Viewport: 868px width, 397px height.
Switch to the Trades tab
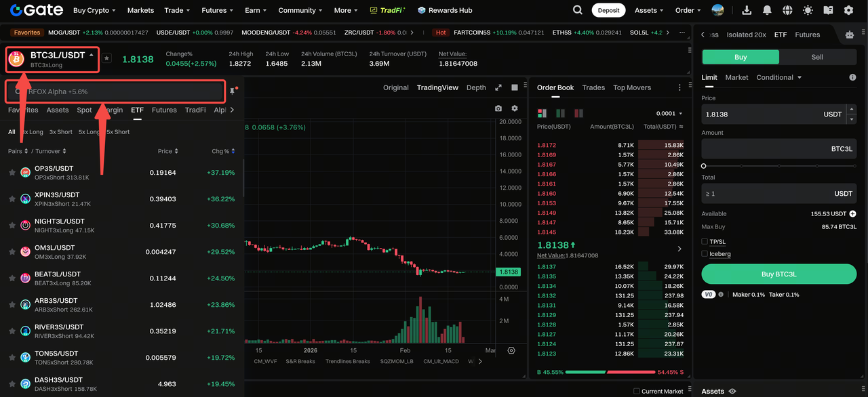[x=593, y=87]
